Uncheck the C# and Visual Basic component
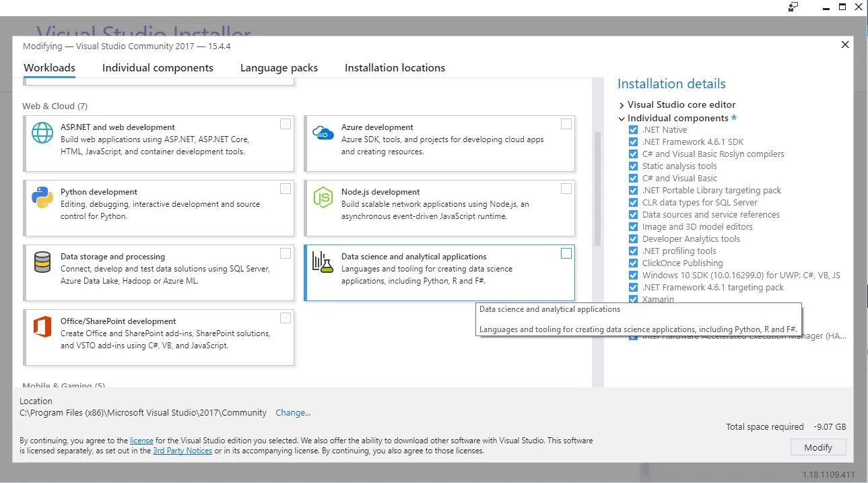Screen dimensions: 868x483 click(x=633, y=179)
